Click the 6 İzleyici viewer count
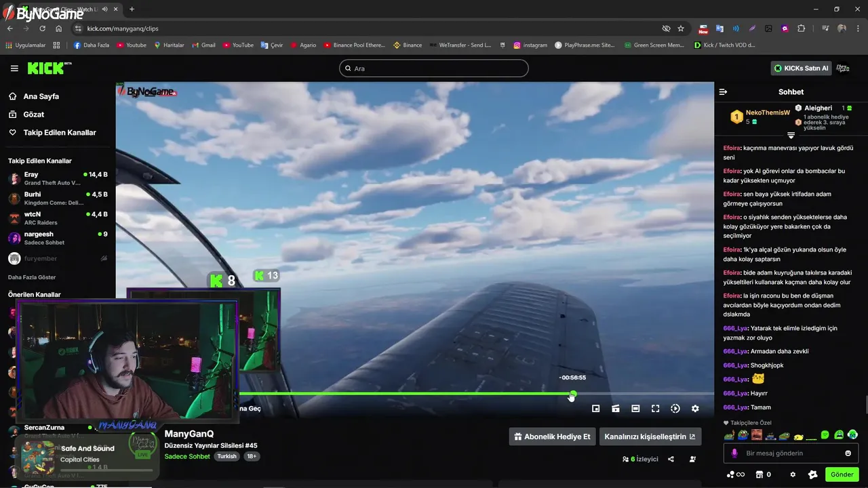 pyautogui.click(x=640, y=459)
